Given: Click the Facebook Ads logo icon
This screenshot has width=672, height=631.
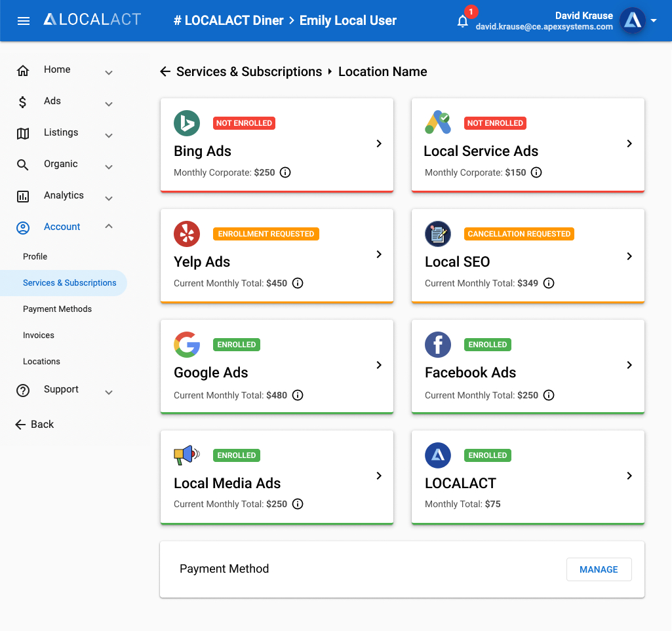Looking at the screenshot, I should point(438,345).
